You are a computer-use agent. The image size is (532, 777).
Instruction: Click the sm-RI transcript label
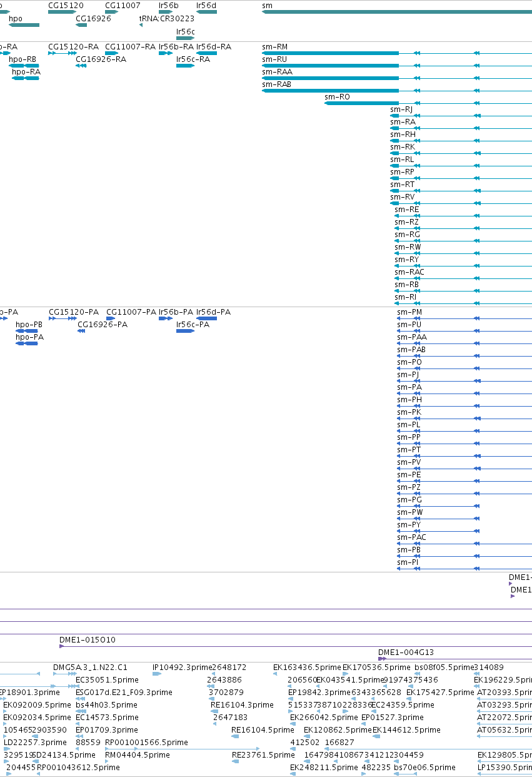pos(405,297)
